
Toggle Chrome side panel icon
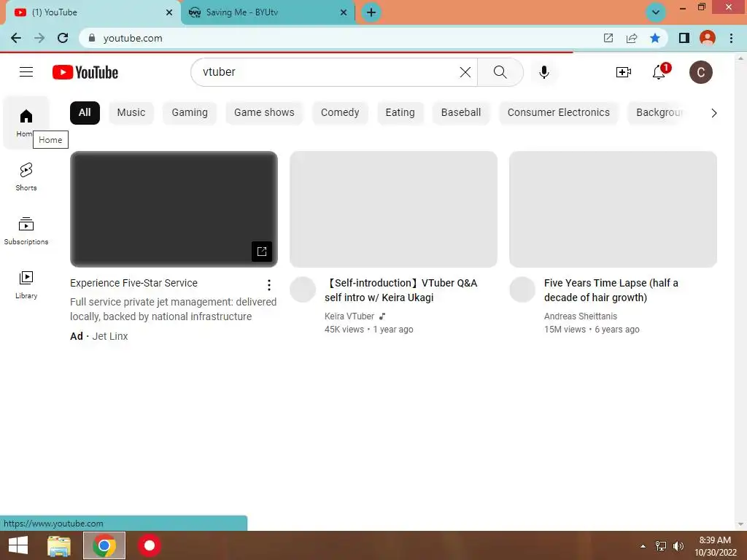point(684,38)
